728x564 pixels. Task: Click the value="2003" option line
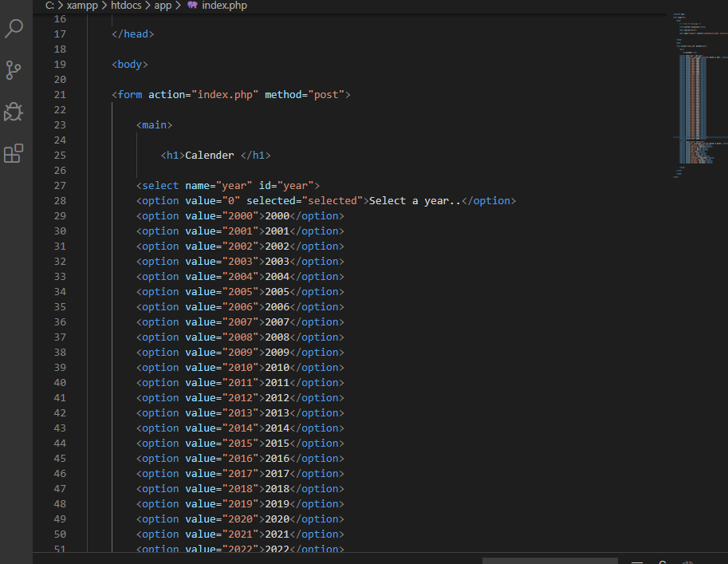240,262
